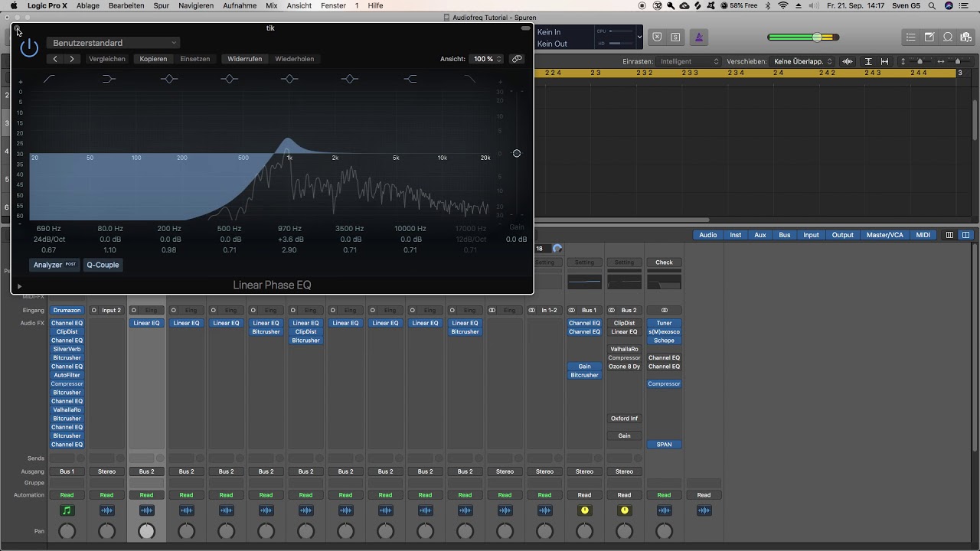Click the waveform zoom icon
980x551 pixels.
tap(848, 61)
